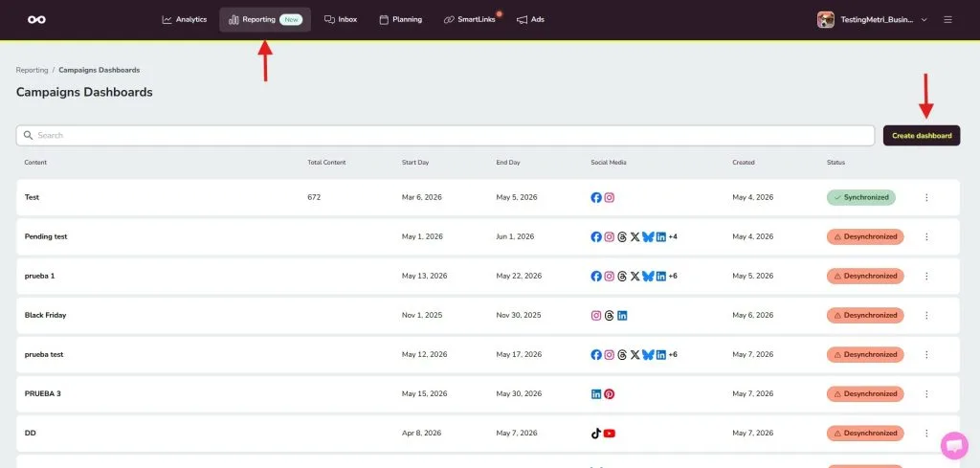Open three-dot menu for prueba test row

click(926, 354)
